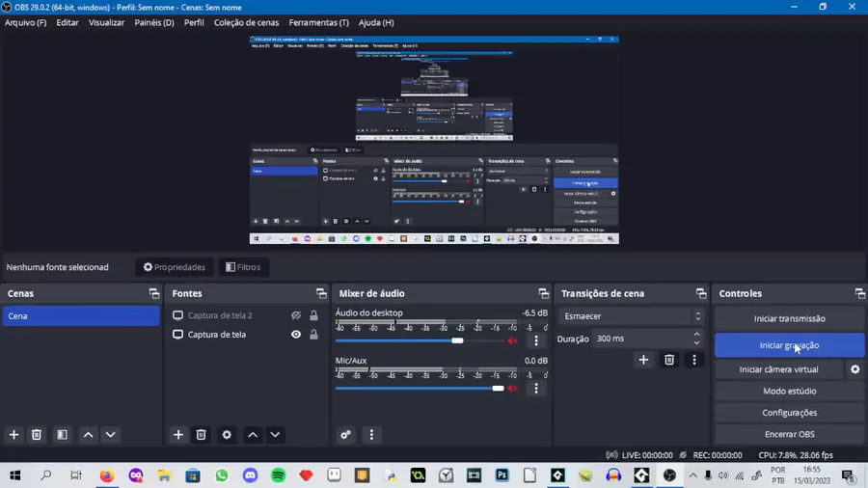Open scene filters icon in Cenas panel
The width and height of the screenshot is (868, 488).
pyautogui.click(x=62, y=435)
